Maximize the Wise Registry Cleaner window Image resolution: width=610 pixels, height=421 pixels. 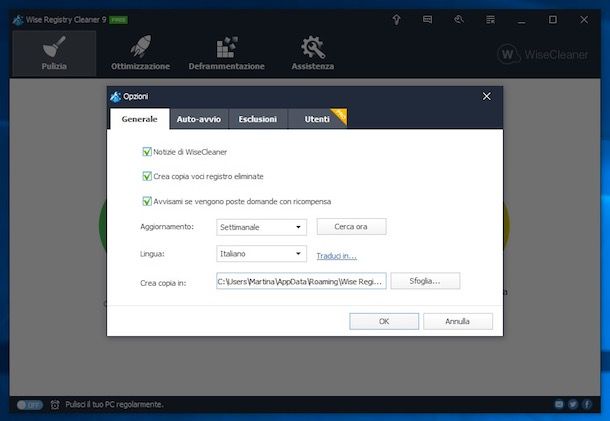pyautogui.click(x=553, y=19)
